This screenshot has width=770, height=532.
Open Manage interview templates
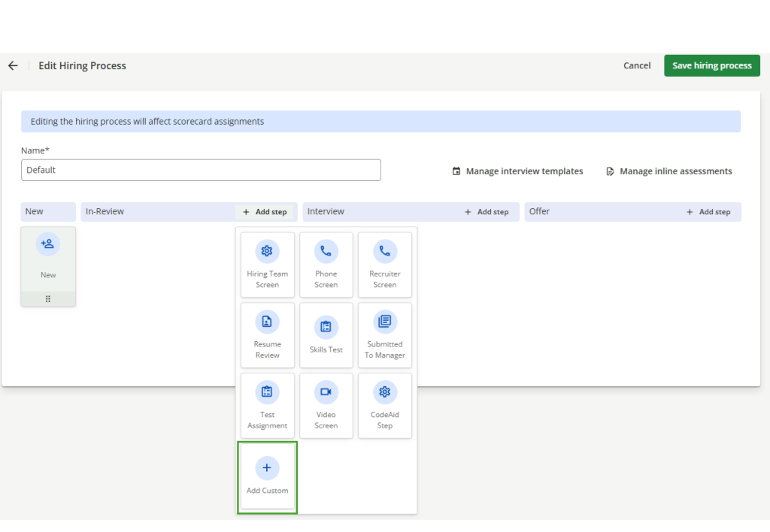coord(517,171)
